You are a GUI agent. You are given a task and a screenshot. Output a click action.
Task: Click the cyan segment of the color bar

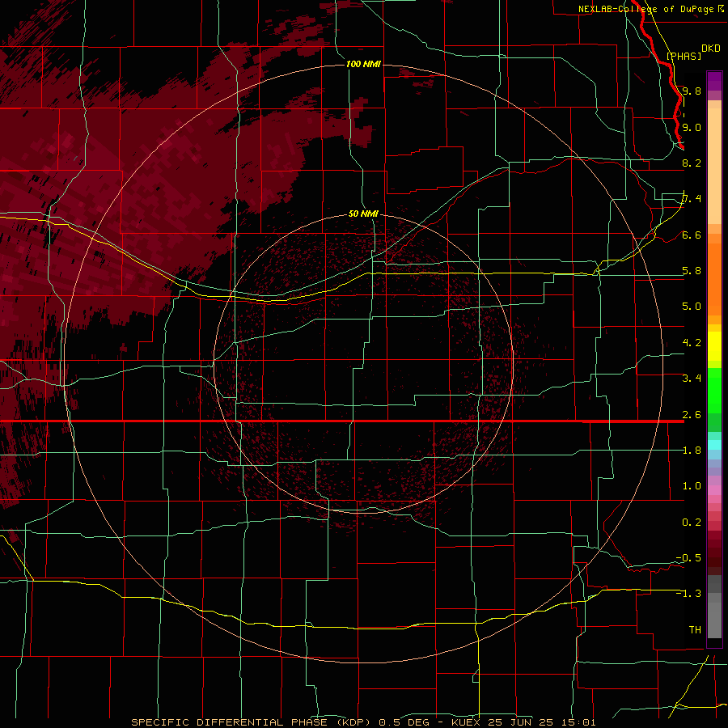pos(714,445)
